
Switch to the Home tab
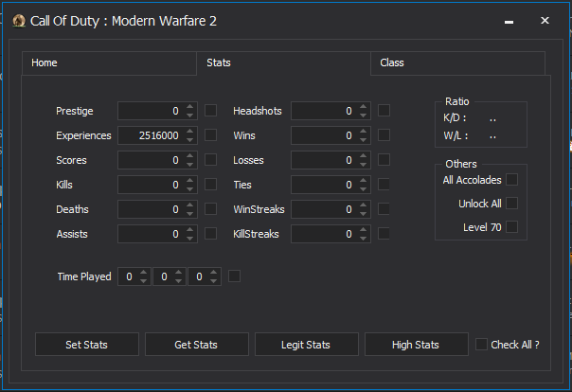pos(109,63)
